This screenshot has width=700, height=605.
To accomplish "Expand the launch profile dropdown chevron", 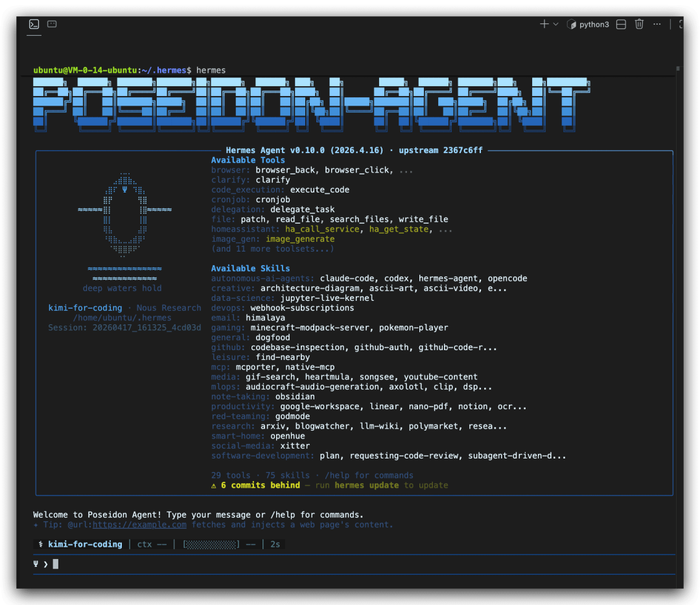I will [556, 24].
